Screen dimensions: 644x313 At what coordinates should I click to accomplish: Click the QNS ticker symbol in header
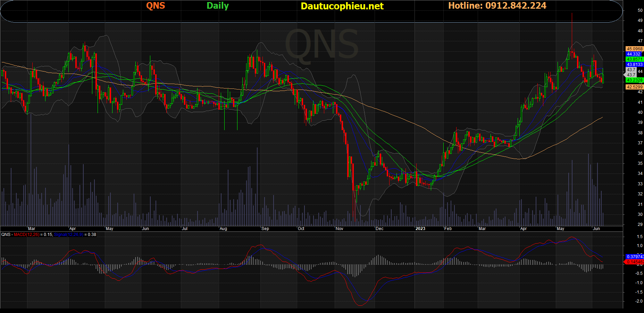pos(155,6)
